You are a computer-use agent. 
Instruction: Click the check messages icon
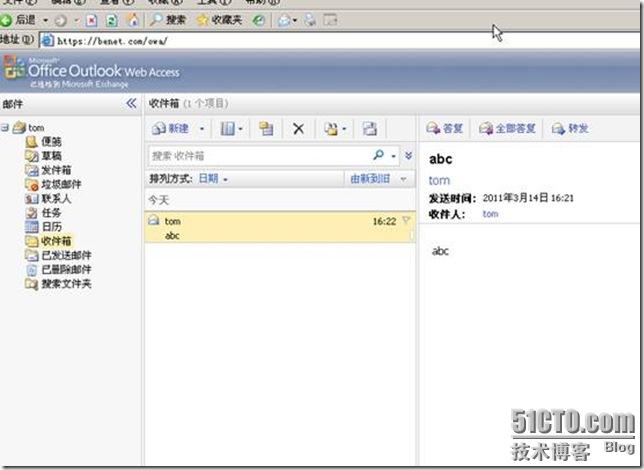pos(331,129)
